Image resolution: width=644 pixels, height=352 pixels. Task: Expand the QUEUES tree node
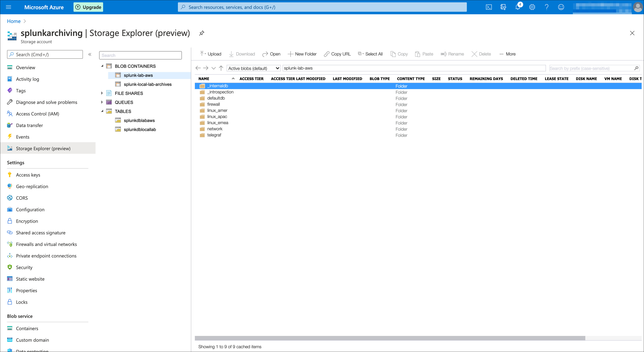point(102,102)
